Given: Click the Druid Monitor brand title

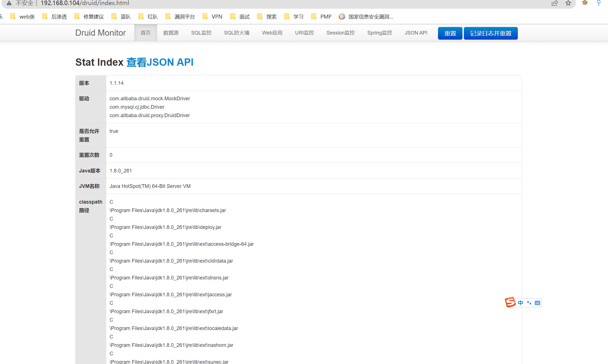Looking at the screenshot, I should point(101,33).
